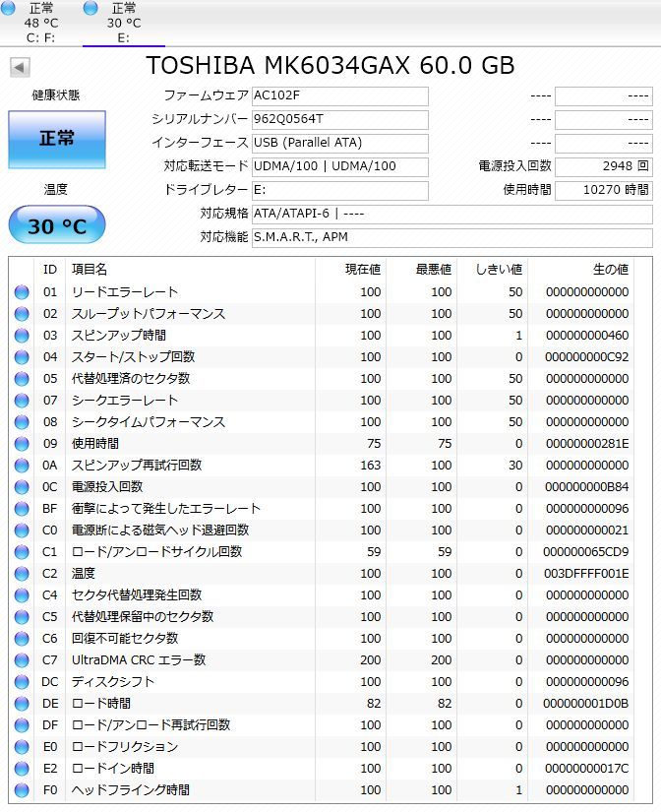
Task: Click the previous disk arrow button
Action: click(x=20, y=67)
